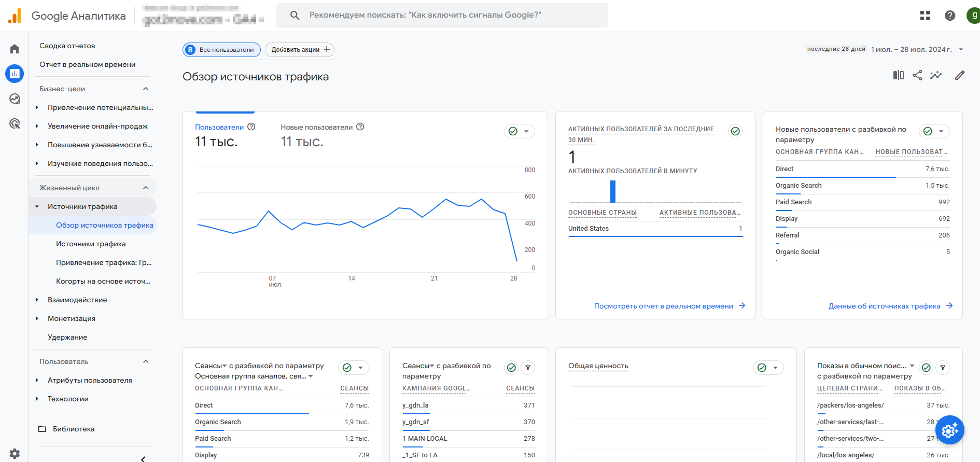Click the Библиотека folder icon
Image resolution: width=980 pixels, height=462 pixels.
(43, 429)
